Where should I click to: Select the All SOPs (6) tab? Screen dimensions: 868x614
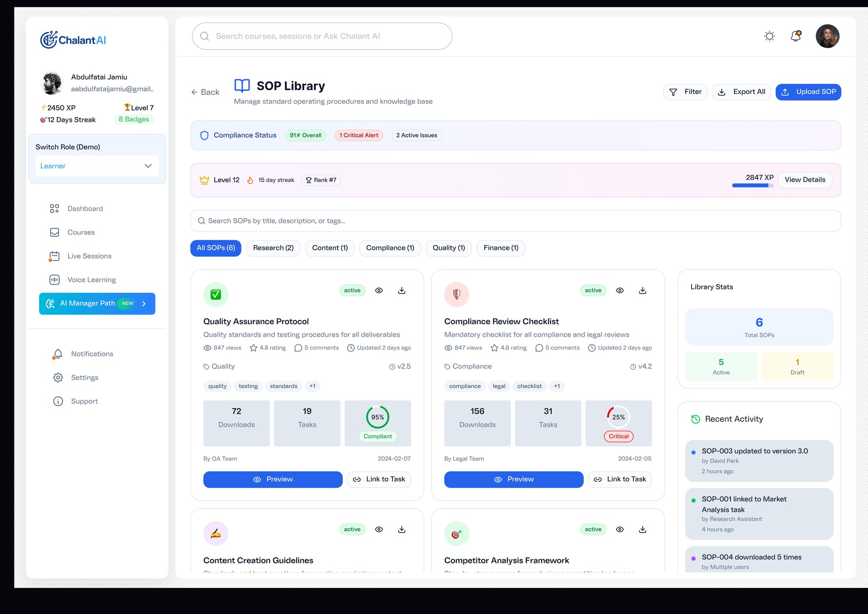(216, 248)
